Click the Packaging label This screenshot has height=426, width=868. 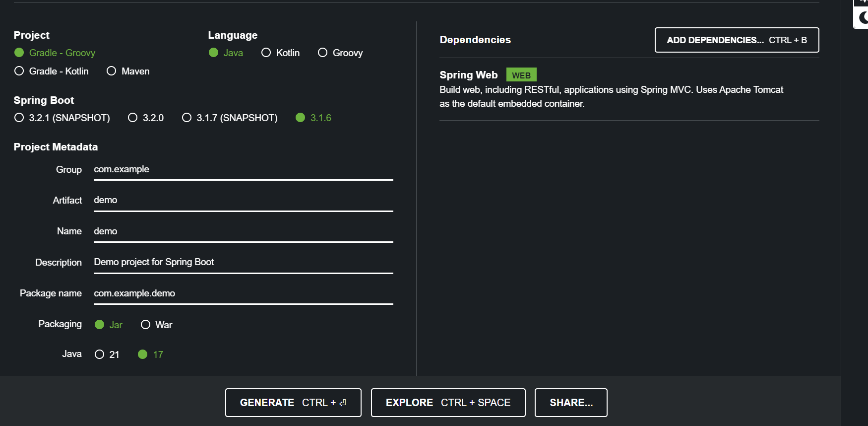[x=60, y=324]
